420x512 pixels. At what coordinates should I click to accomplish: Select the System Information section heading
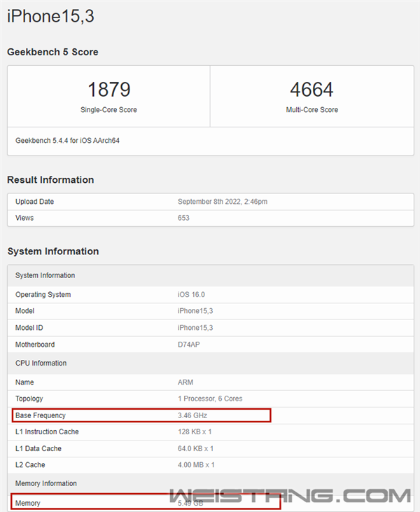pos(53,251)
